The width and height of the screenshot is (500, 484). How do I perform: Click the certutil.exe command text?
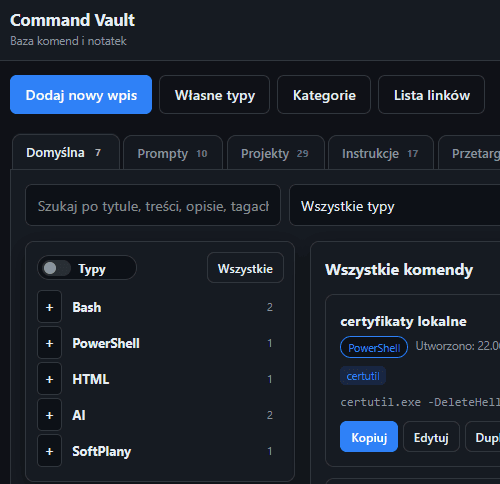pyautogui.click(x=420, y=402)
